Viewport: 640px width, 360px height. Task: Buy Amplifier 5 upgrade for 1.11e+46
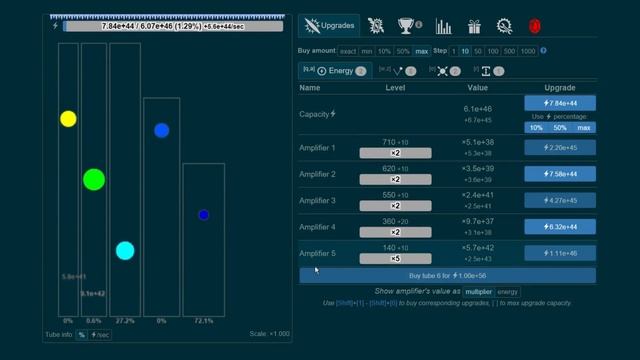[x=560, y=253]
